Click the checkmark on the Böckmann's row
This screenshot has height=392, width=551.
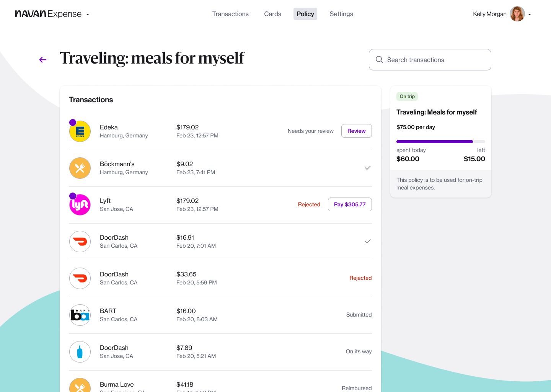point(368,168)
